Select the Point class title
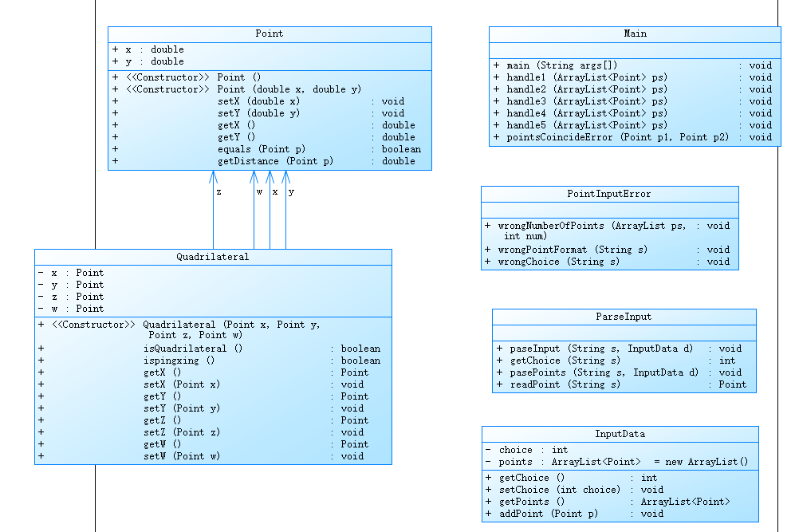The height and width of the screenshot is (532, 795). tap(270, 34)
